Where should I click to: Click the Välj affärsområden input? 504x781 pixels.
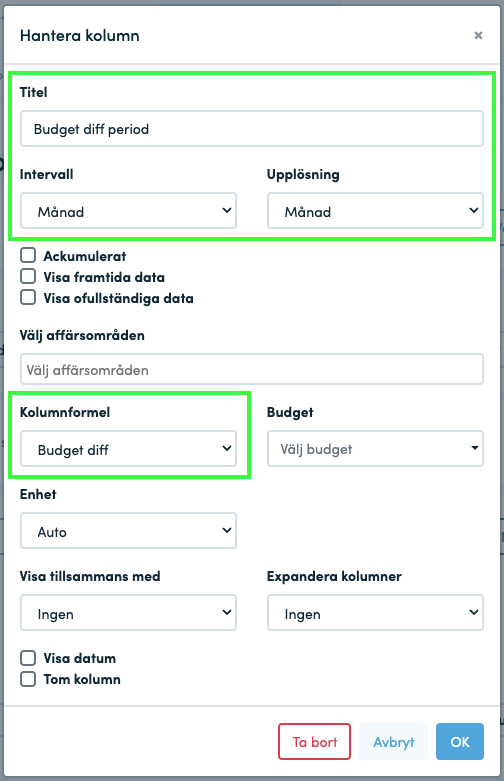click(252, 369)
